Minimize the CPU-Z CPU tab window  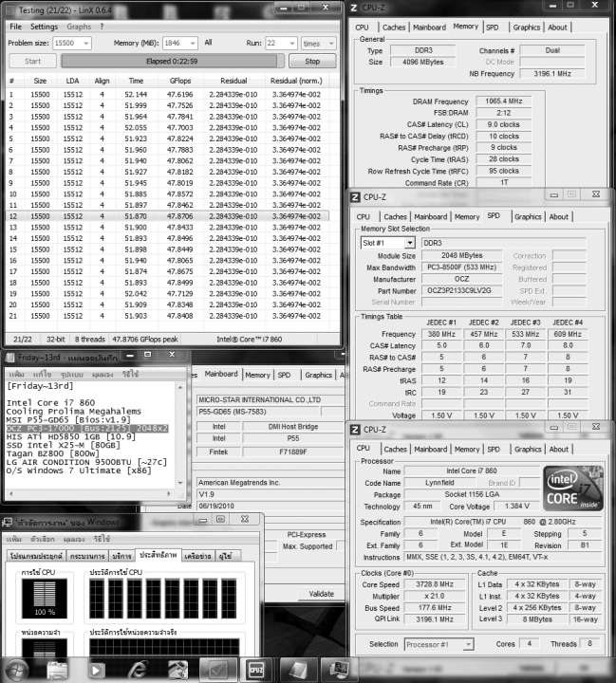pos(554,427)
